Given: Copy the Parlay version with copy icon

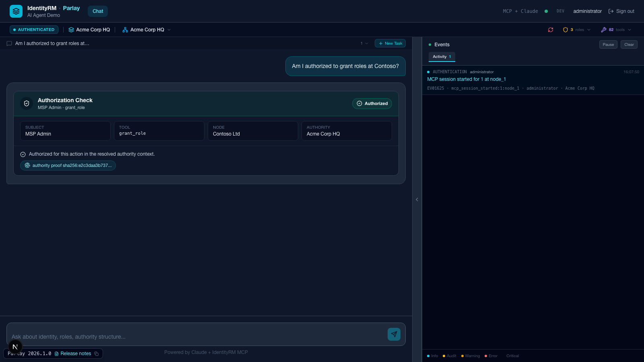Looking at the screenshot, I should click(x=97, y=354).
